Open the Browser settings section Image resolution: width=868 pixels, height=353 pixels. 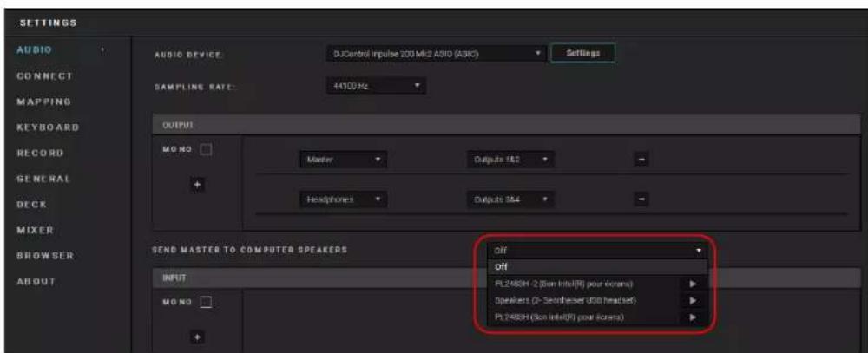click(45, 256)
